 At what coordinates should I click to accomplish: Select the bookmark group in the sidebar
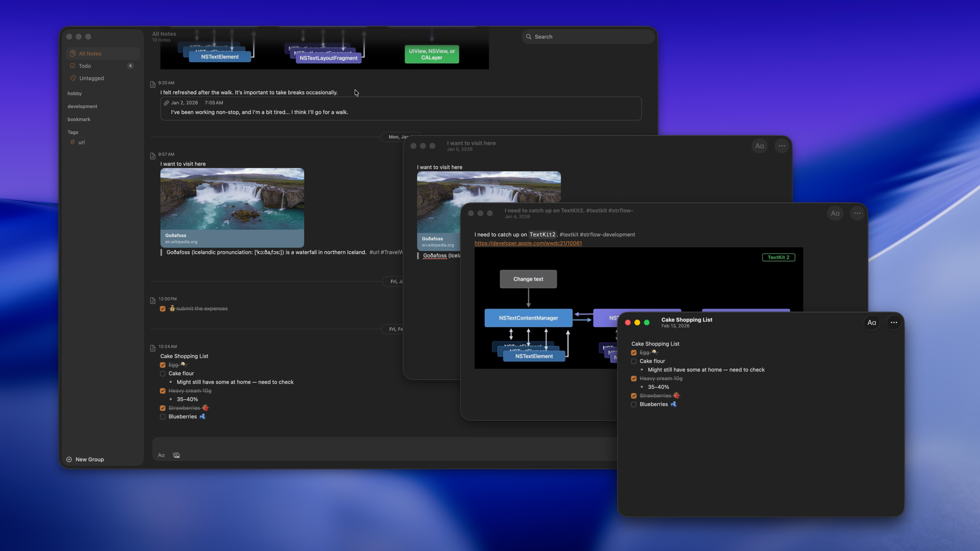point(79,119)
